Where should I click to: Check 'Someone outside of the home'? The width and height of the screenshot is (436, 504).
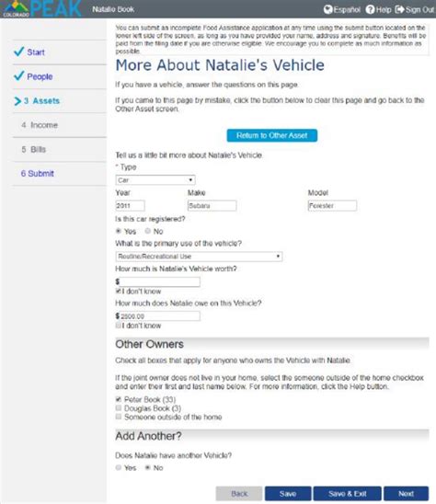point(119,417)
